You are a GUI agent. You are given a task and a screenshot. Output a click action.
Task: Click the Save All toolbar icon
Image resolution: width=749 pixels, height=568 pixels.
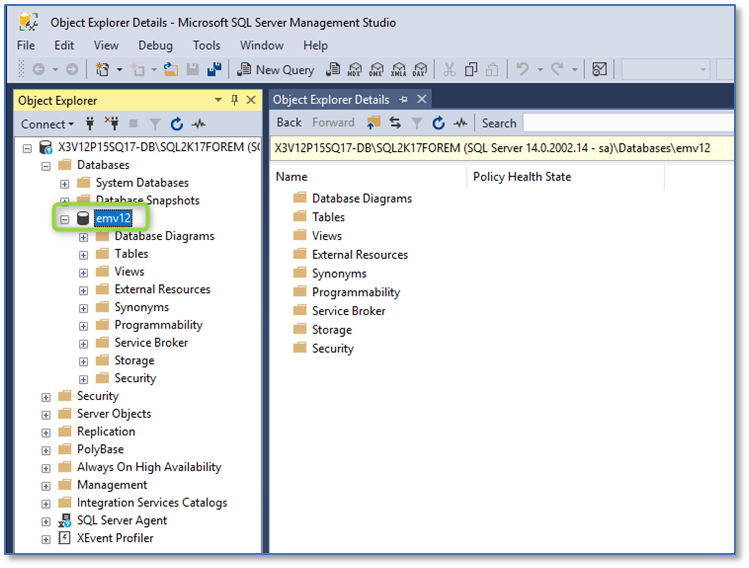[x=213, y=70]
